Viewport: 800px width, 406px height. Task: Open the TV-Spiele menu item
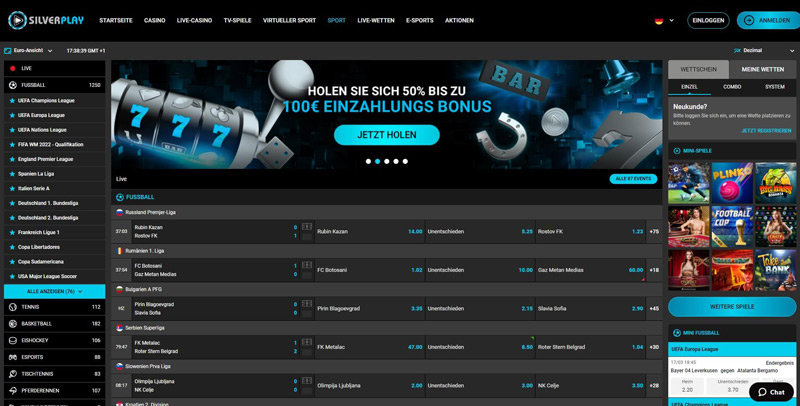coord(237,20)
